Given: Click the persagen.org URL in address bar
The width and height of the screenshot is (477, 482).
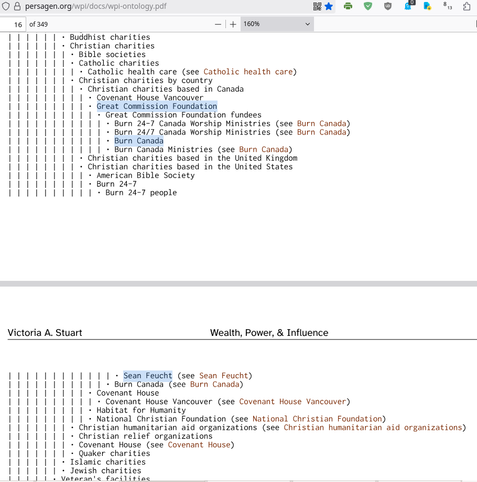Looking at the screenshot, I should [x=96, y=6].
